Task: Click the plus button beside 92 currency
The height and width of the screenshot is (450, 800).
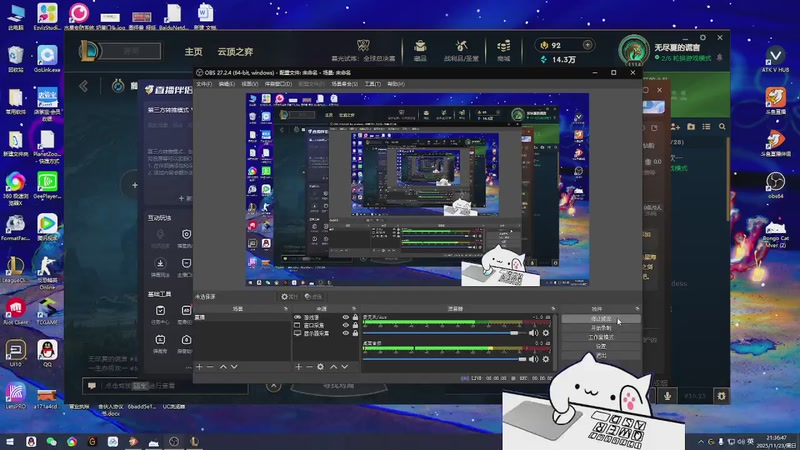Action: pyautogui.click(x=587, y=45)
